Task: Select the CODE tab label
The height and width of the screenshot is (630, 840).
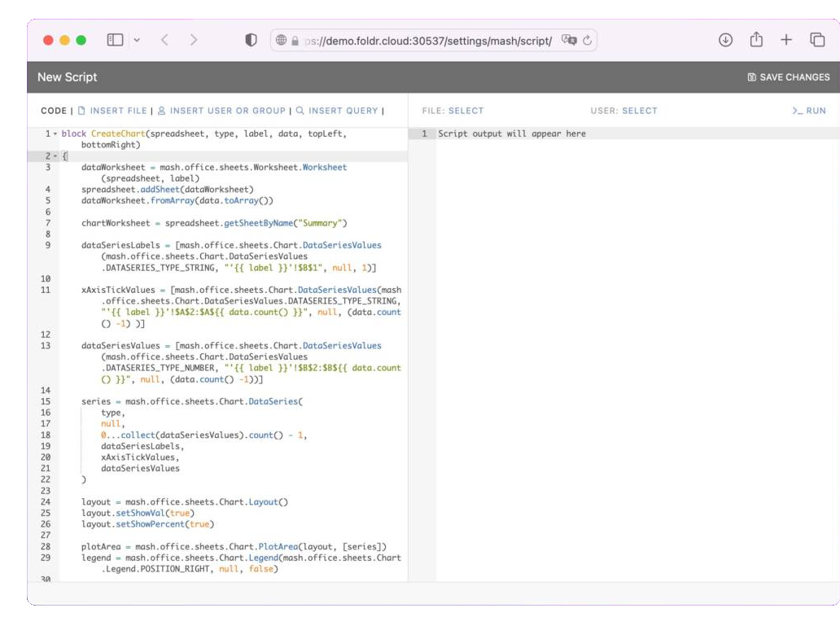Action: coord(54,111)
